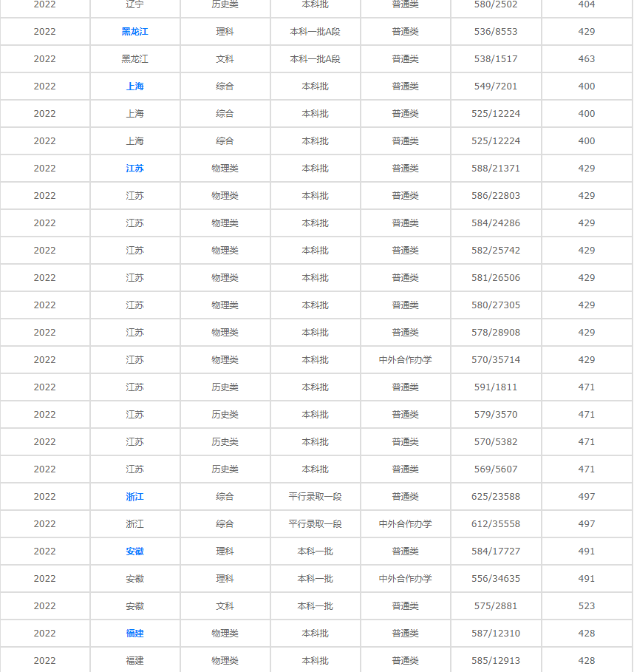
Task: Open the 江苏 province link
Action: pos(135,169)
